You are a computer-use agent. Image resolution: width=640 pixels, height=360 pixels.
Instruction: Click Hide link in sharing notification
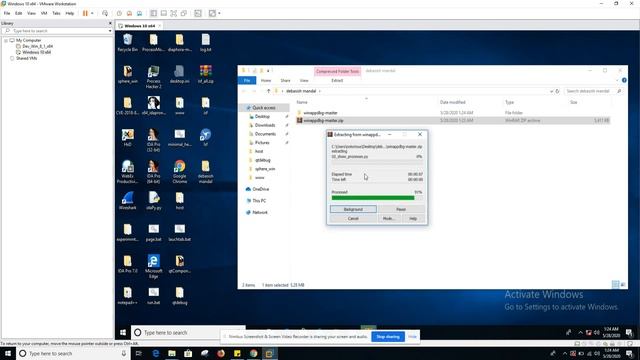point(412,337)
